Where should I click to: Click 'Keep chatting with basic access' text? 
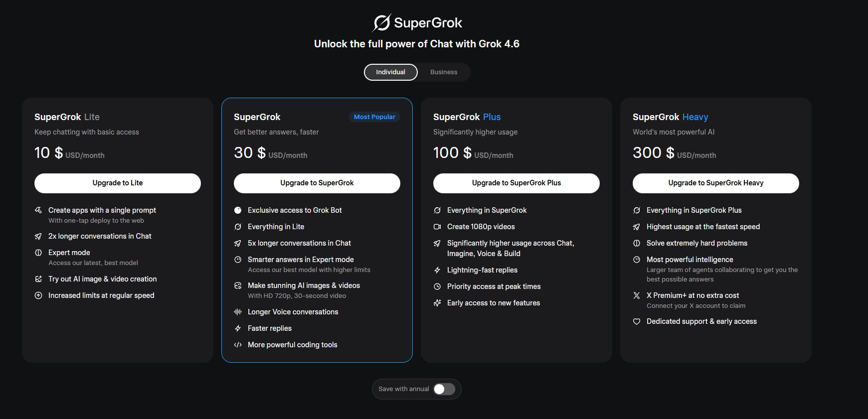point(87,132)
